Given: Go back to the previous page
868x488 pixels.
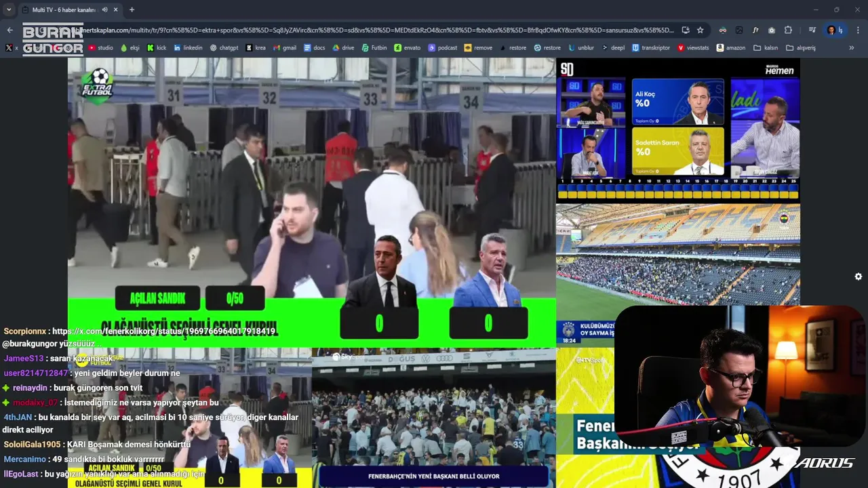Looking at the screenshot, I should coord(9,30).
